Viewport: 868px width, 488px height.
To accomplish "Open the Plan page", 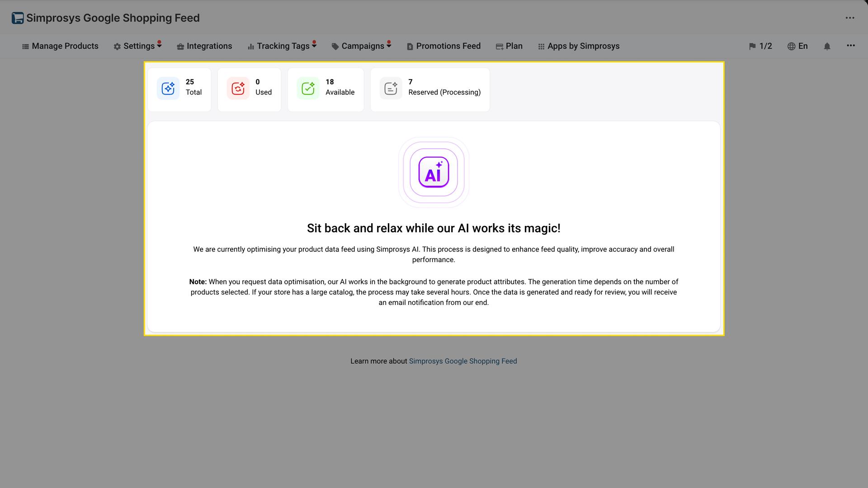I will click(x=509, y=46).
